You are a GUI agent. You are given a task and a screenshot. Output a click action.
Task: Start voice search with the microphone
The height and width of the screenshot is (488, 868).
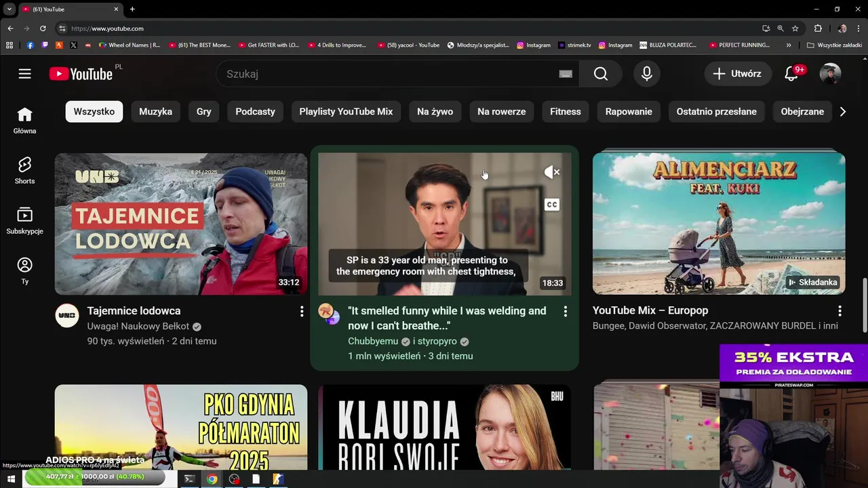[647, 74]
